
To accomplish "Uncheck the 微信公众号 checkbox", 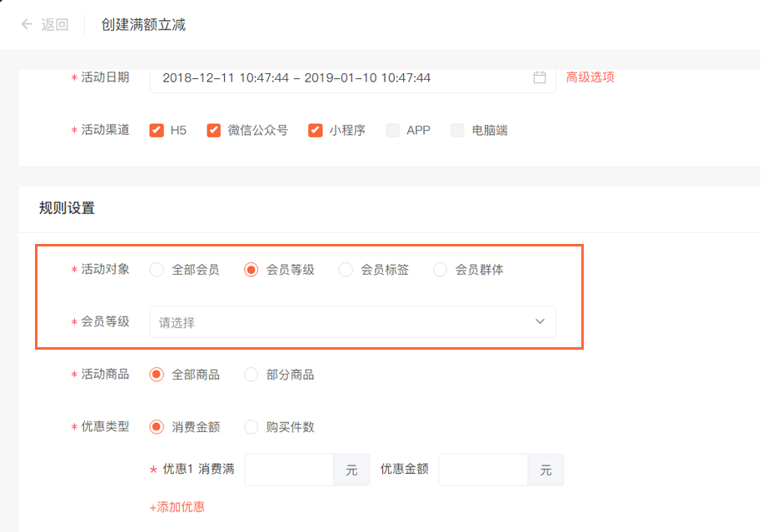I will click(214, 130).
